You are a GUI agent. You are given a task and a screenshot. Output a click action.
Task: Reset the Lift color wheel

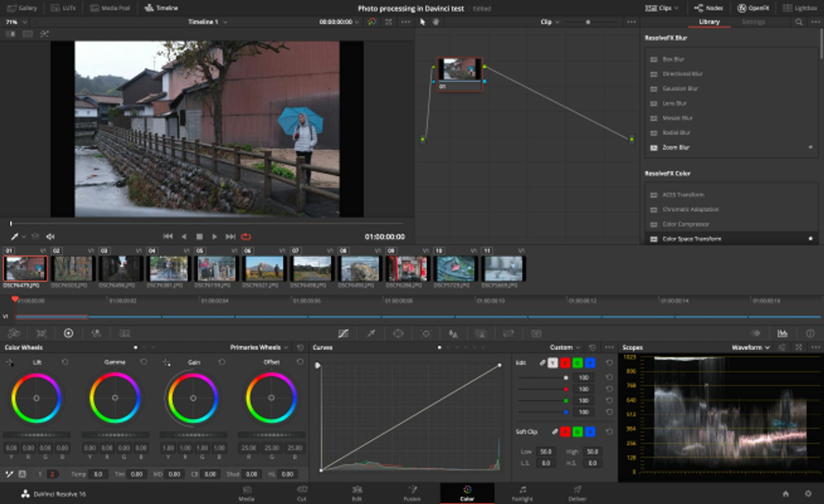click(x=65, y=362)
